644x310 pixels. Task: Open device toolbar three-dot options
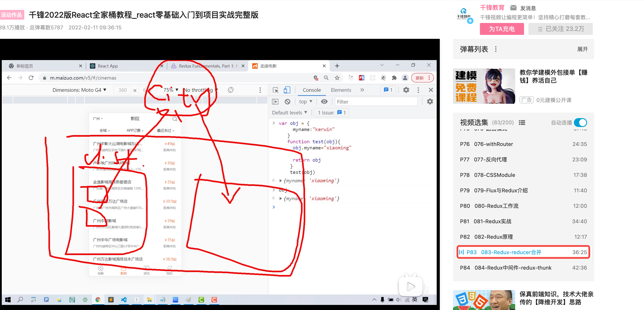pyautogui.click(x=260, y=90)
